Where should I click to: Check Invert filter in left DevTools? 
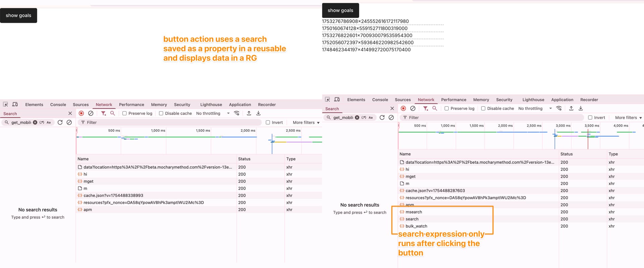coord(268,122)
